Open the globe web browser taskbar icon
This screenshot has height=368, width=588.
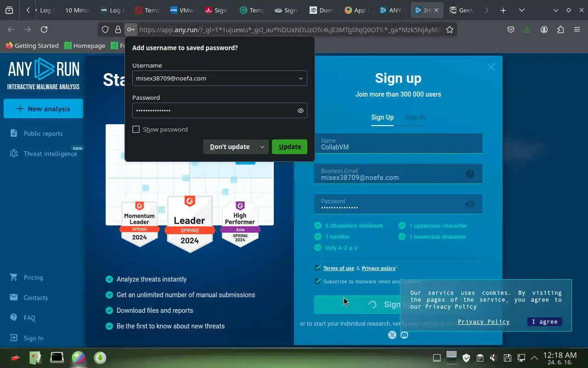tap(79, 357)
